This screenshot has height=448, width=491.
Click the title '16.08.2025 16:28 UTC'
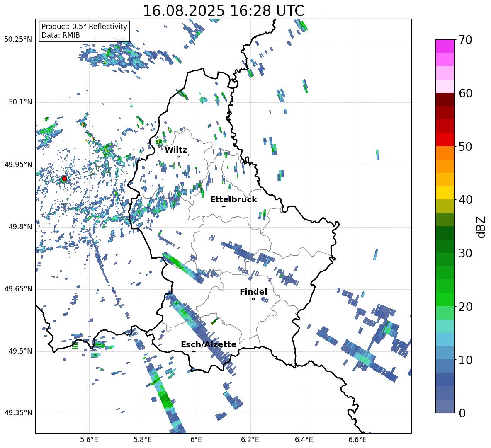(224, 11)
